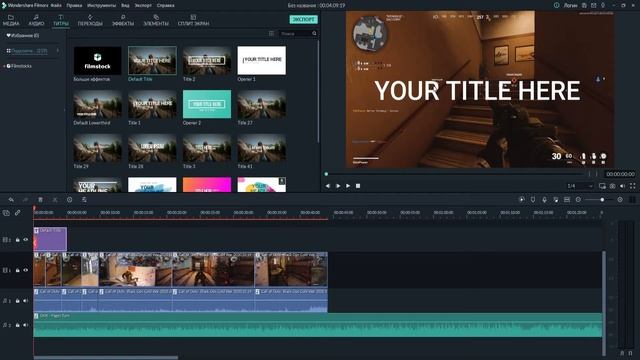Screen dimensions: 640x360
Task: Click the previous frame playback button
Action: [x=328, y=186]
